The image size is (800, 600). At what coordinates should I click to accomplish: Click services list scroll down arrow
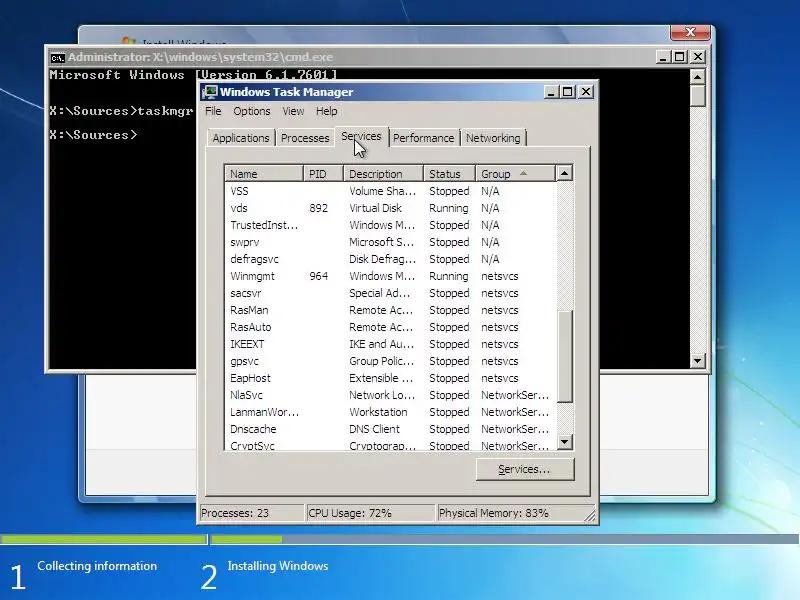point(564,442)
